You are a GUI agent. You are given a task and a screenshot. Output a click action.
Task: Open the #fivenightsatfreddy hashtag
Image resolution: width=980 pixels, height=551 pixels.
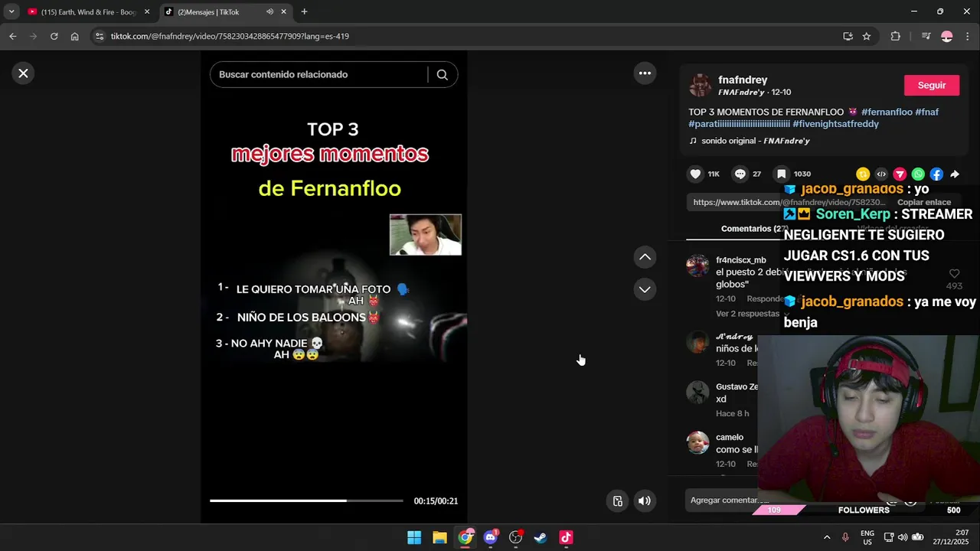pos(835,124)
